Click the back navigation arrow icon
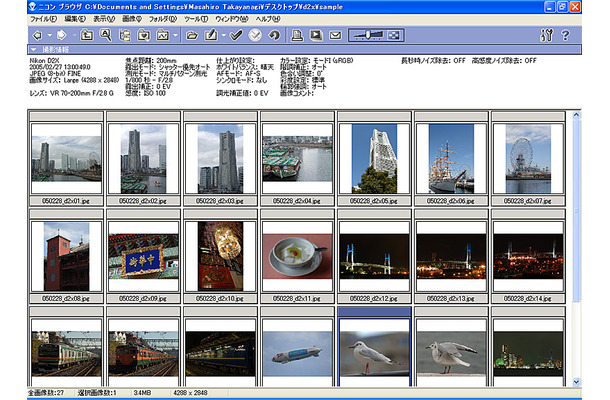 pos(36,35)
